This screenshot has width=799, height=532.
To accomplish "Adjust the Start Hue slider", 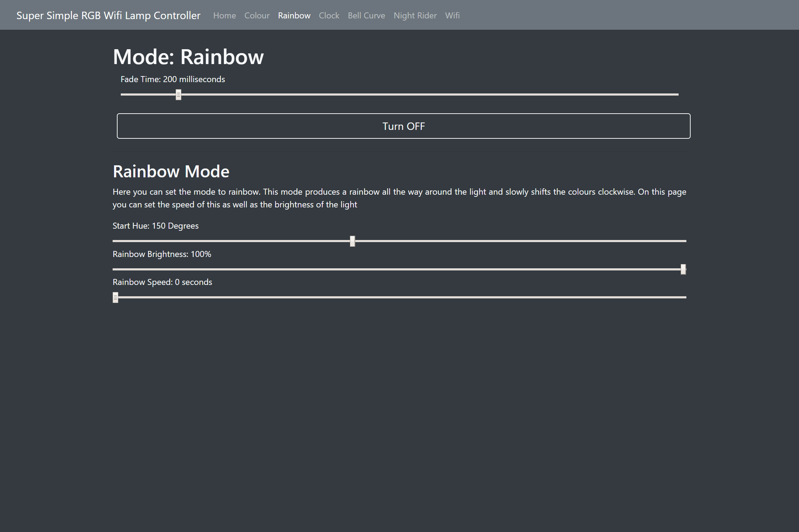I will point(352,241).
